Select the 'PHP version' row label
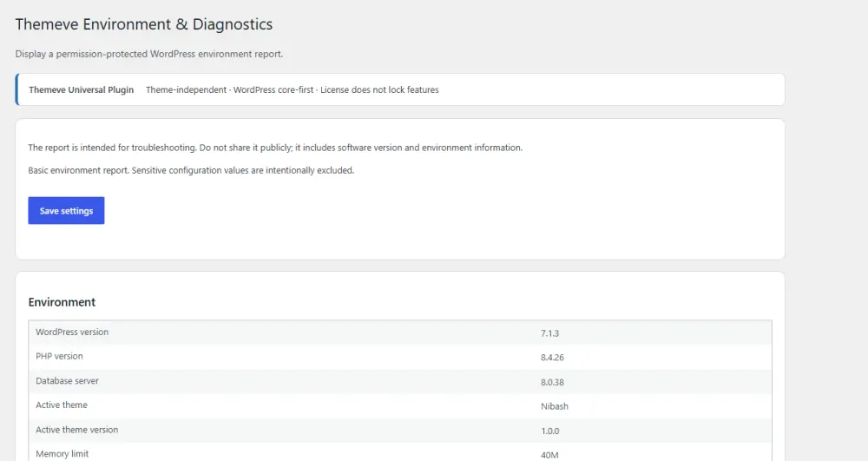The width and height of the screenshot is (868, 461). click(59, 357)
